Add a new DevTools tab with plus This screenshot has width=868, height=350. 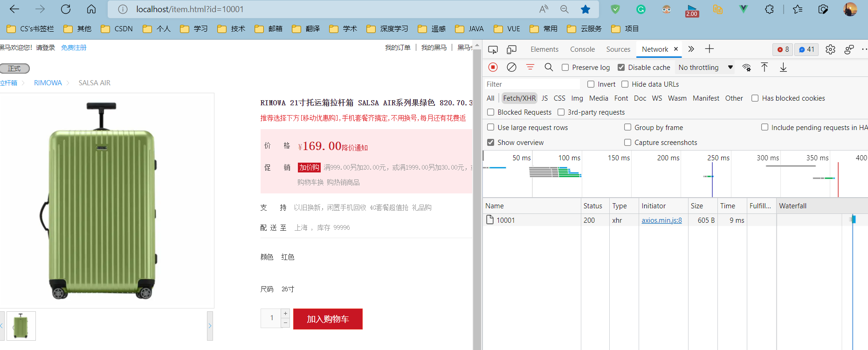point(709,49)
